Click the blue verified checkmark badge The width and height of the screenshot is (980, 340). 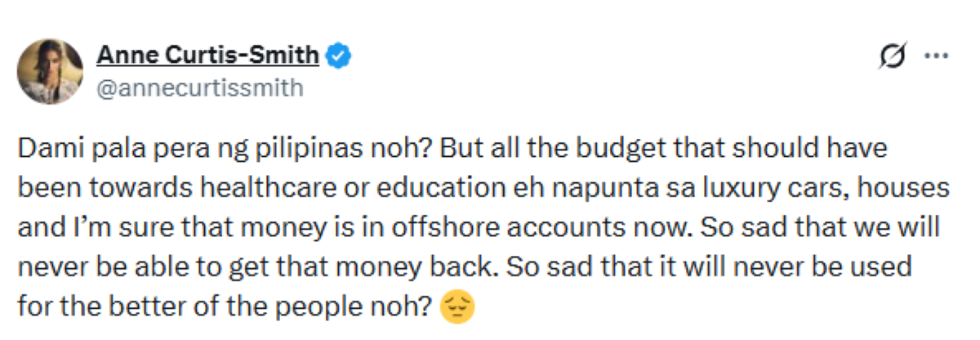tap(339, 56)
